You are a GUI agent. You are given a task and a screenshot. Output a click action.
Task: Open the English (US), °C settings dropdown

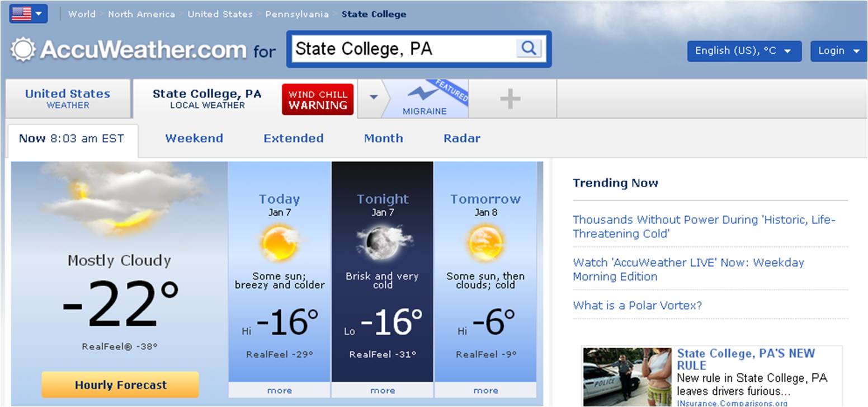pos(744,51)
